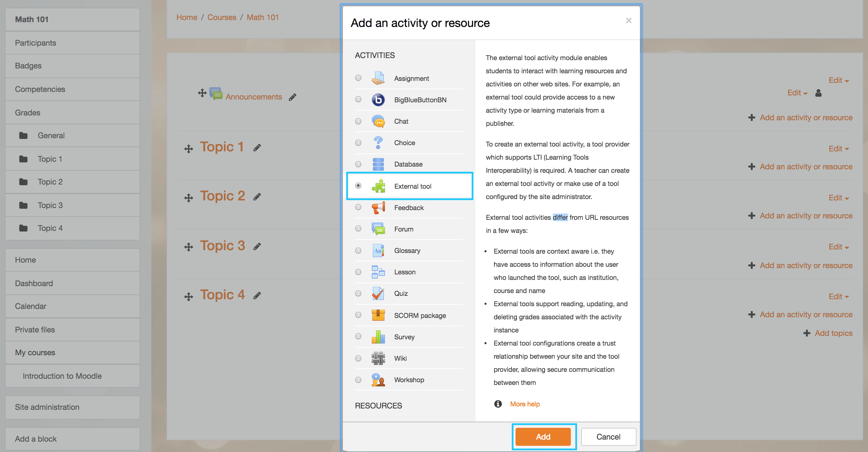Click the BigBlueButtonBN activity icon
868x452 pixels.
378,100
